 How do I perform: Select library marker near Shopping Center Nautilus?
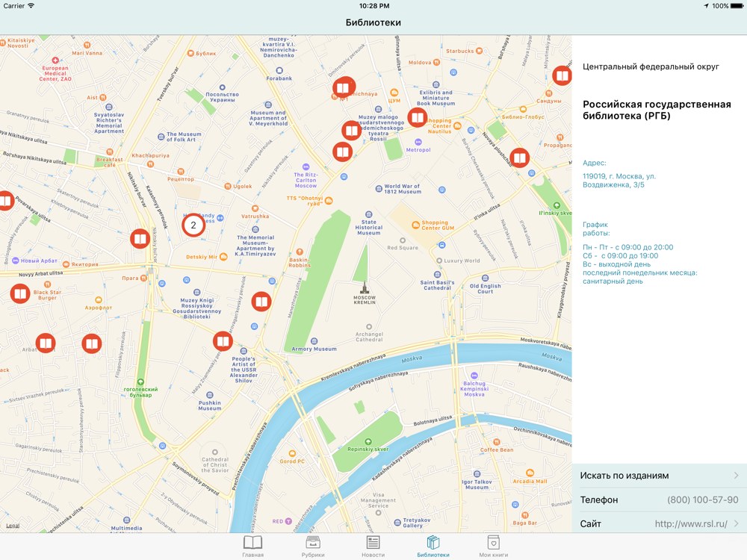418,117
